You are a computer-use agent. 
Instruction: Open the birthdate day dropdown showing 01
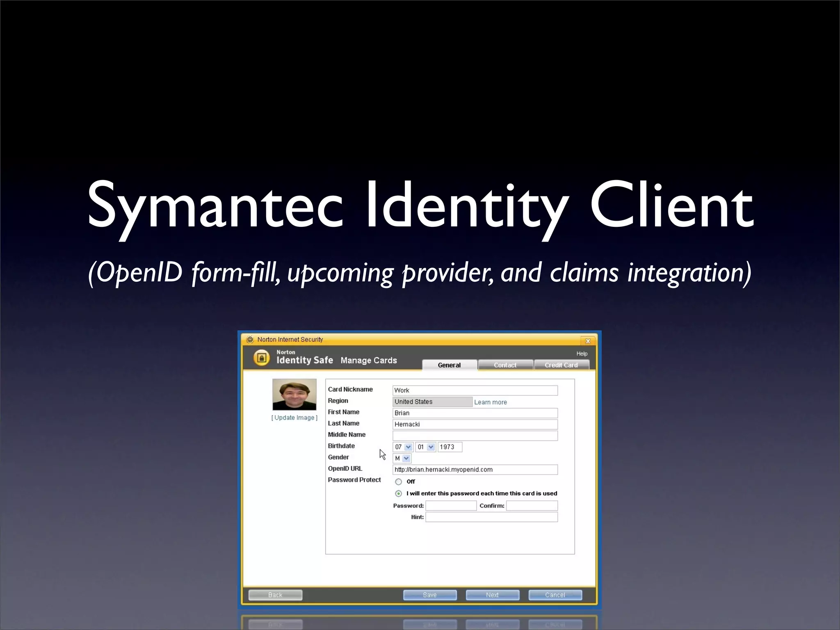click(425, 447)
